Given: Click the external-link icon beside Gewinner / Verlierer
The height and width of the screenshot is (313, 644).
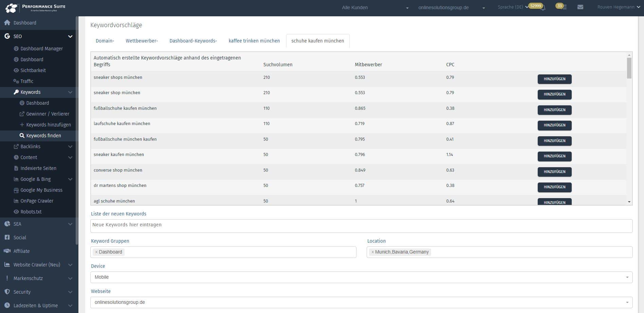Looking at the screenshot, I should point(22,114).
